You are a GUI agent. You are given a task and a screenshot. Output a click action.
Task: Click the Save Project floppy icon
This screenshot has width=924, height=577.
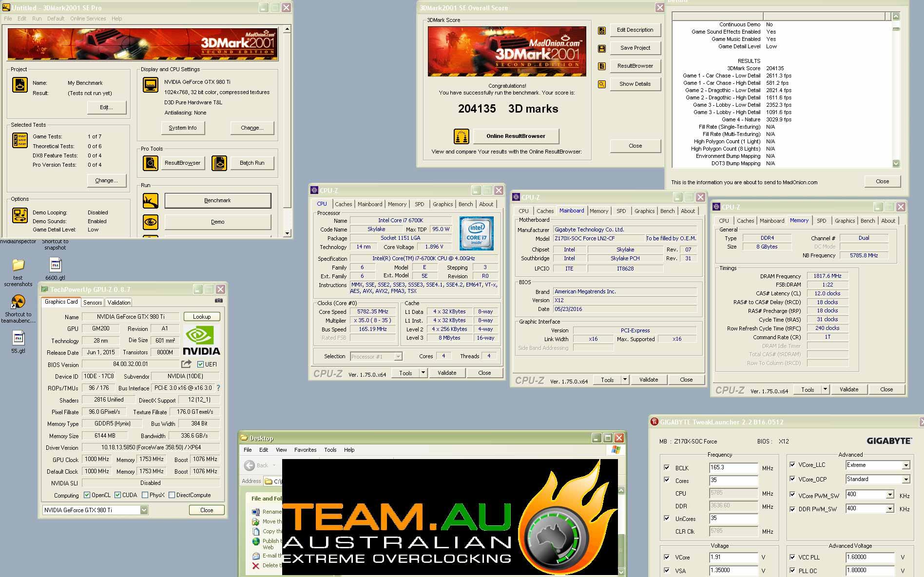(602, 48)
